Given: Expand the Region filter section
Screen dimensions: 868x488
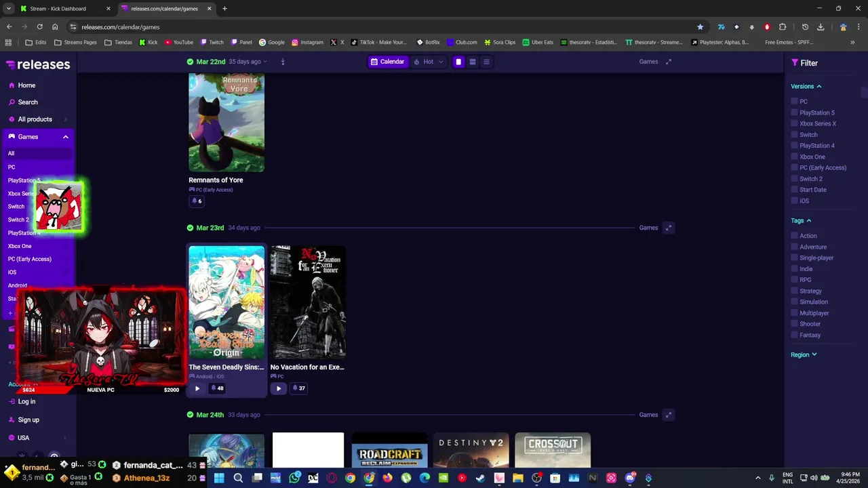Looking at the screenshot, I should pos(804,355).
